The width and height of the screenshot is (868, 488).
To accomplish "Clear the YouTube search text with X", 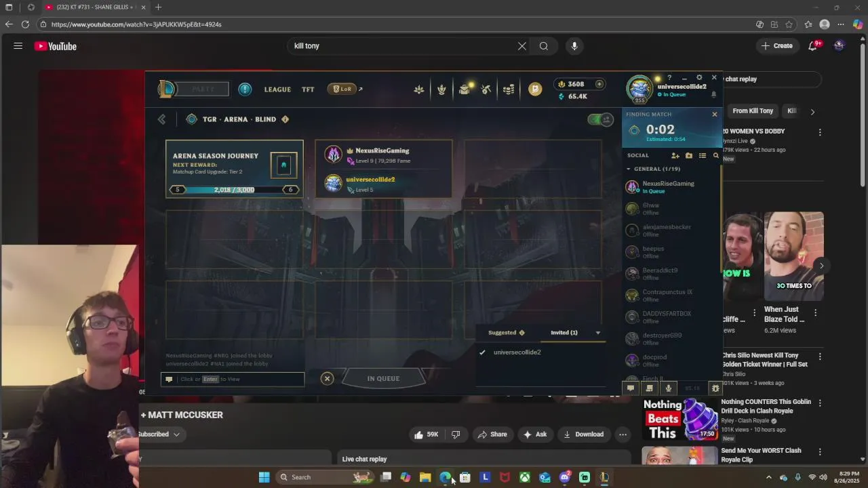I will pos(522,46).
